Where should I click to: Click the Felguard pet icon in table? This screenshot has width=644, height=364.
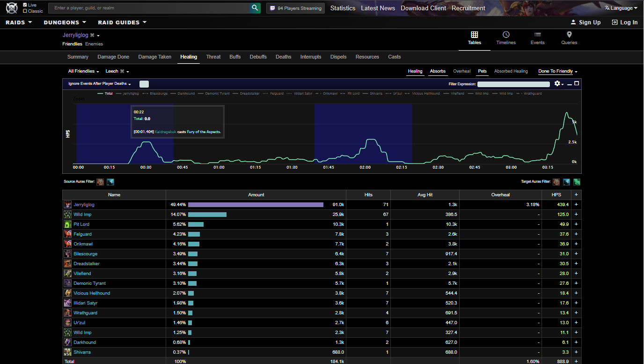point(68,234)
